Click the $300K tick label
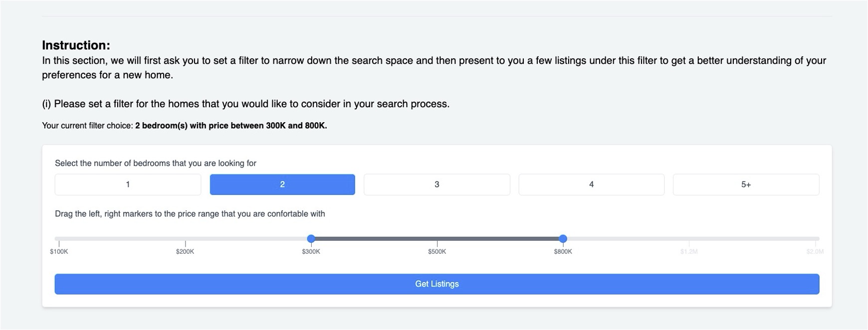 [311, 252]
